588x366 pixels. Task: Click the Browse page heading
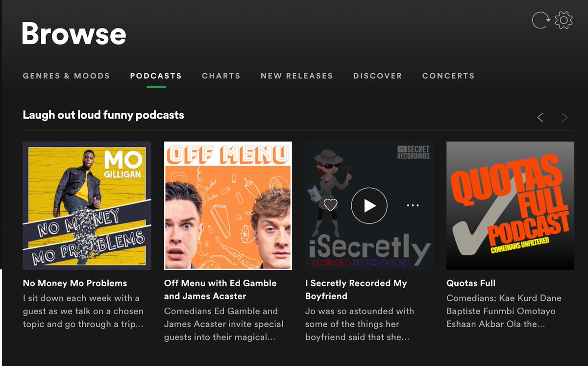pos(74,34)
